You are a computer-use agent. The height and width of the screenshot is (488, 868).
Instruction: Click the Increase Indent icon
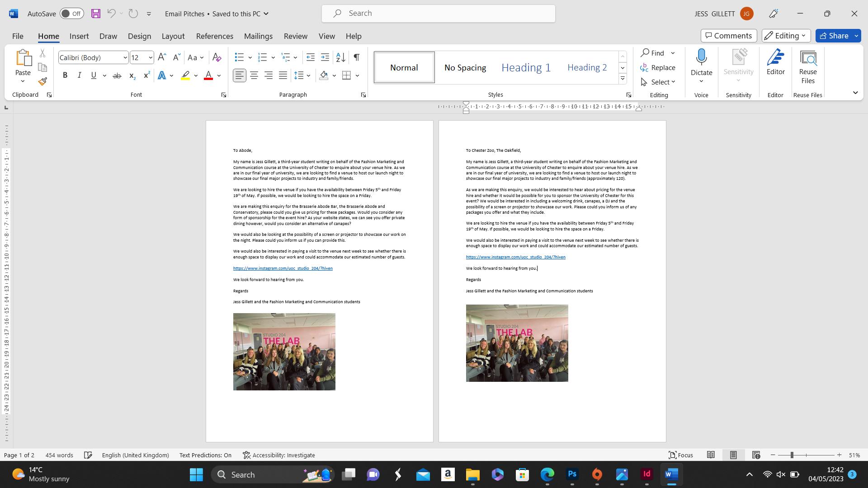(325, 57)
